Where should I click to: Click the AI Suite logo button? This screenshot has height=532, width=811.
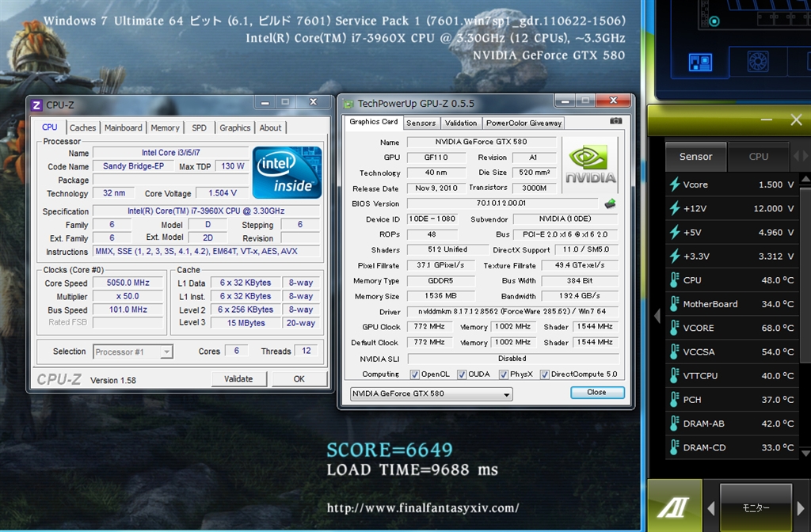pos(672,507)
